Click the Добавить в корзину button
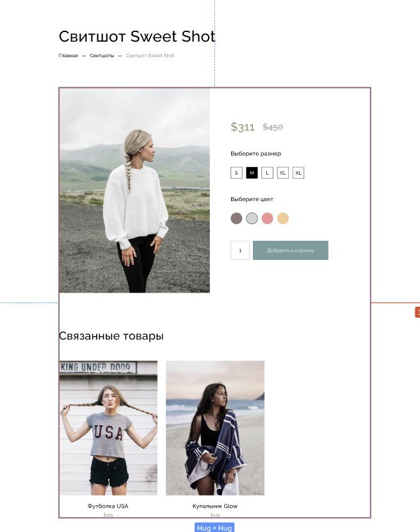The width and height of the screenshot is (420, 532). pyautogui.click(x=291, y=250)
